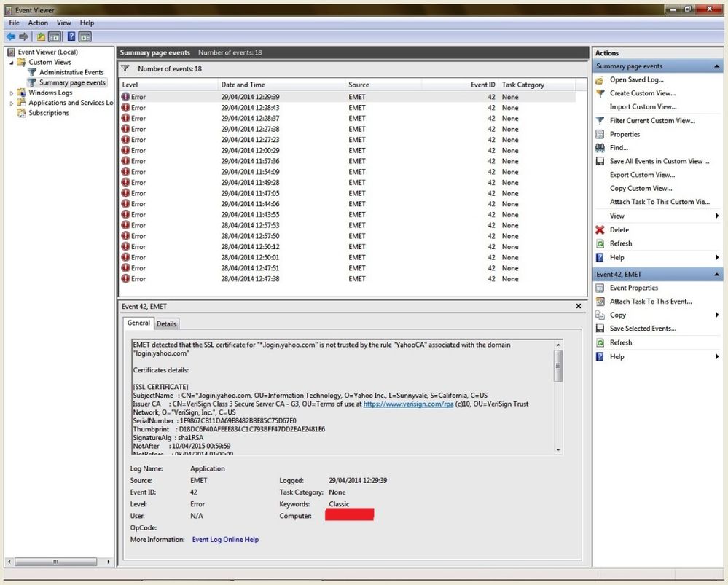Click the Help question mark toolbar icon
This screenshot has width=728, height=585.
click(71, 36)
